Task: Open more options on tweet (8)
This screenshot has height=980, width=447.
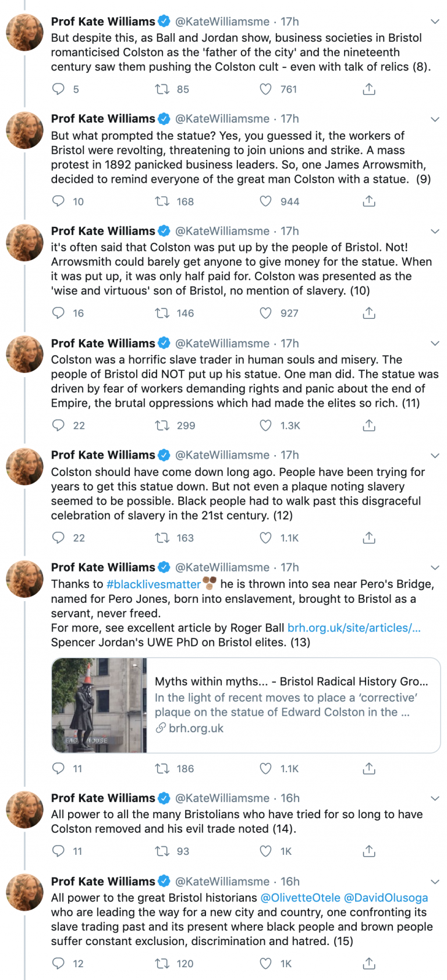Action: click(x=434, y=22)
